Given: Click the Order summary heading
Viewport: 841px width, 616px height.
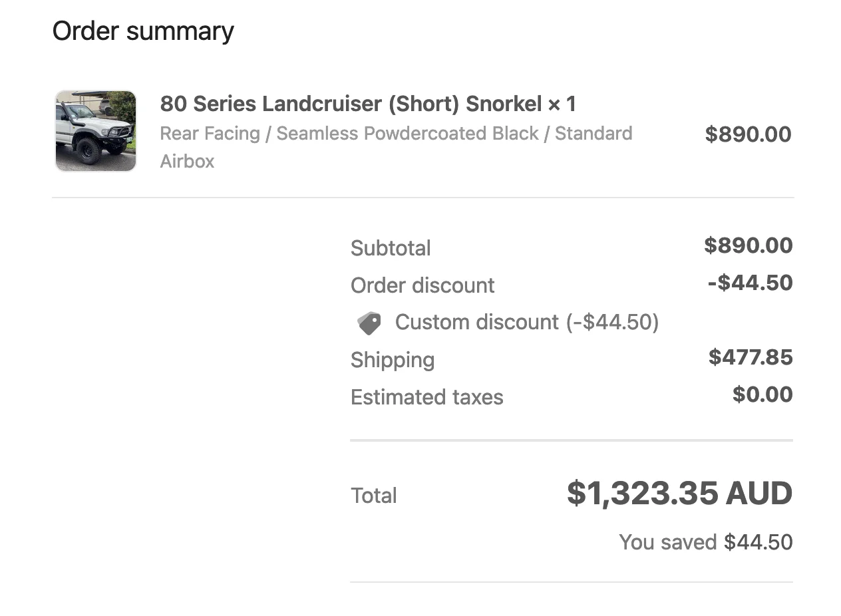Looking at the screenshot, I should [143, 31].
